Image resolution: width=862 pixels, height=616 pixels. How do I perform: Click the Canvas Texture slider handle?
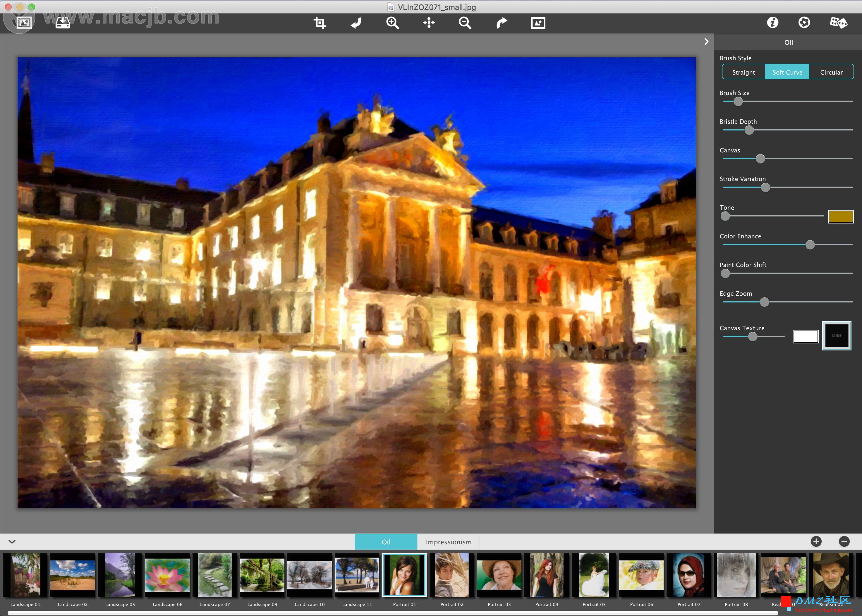pyautogui.click(x=753, y=336)
